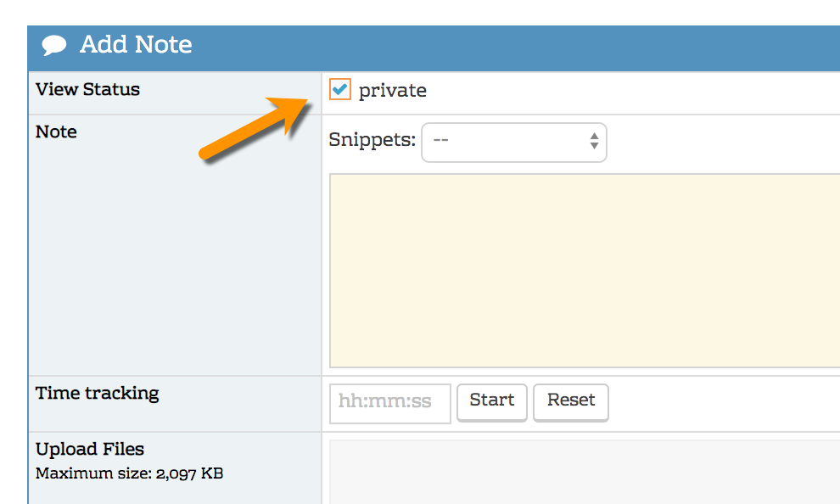Click the speech bubble icon in header
The height and width of the screenshot is (504, 840).
pyautogui.click(x=54, y=45)
